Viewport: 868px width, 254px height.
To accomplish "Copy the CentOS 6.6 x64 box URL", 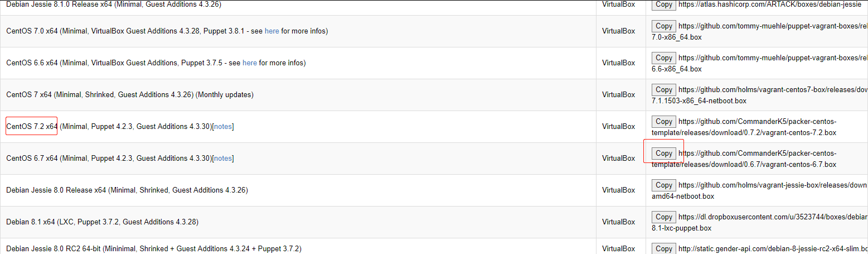I will click(x=663, y=58).
